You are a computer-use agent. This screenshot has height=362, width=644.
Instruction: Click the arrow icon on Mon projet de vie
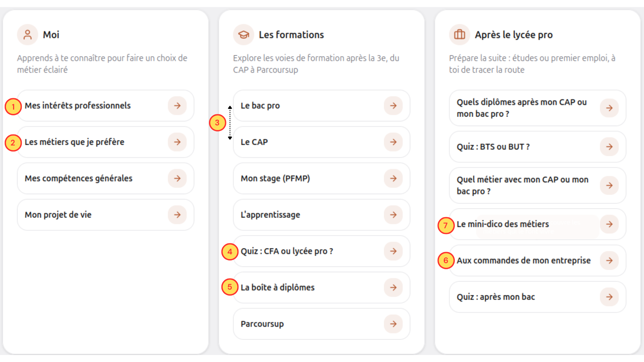pos(177,215)
